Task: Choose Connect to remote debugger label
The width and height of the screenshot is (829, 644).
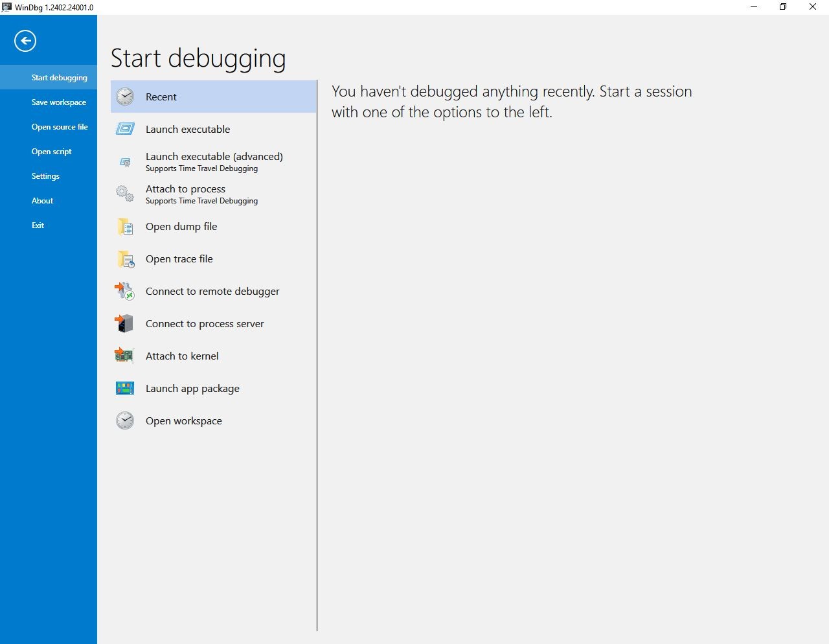Action: [x=212, y=291]
